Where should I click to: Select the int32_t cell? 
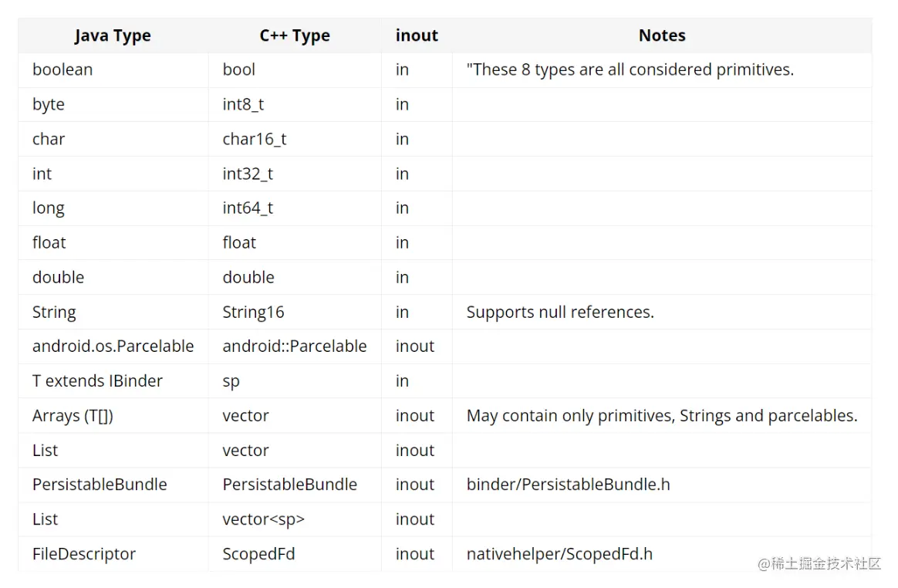(248, 174)
